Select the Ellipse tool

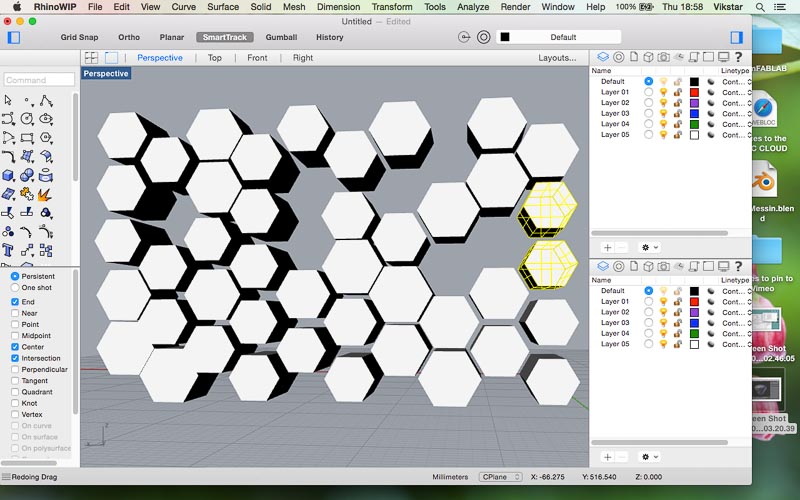(x=46, y=119)
